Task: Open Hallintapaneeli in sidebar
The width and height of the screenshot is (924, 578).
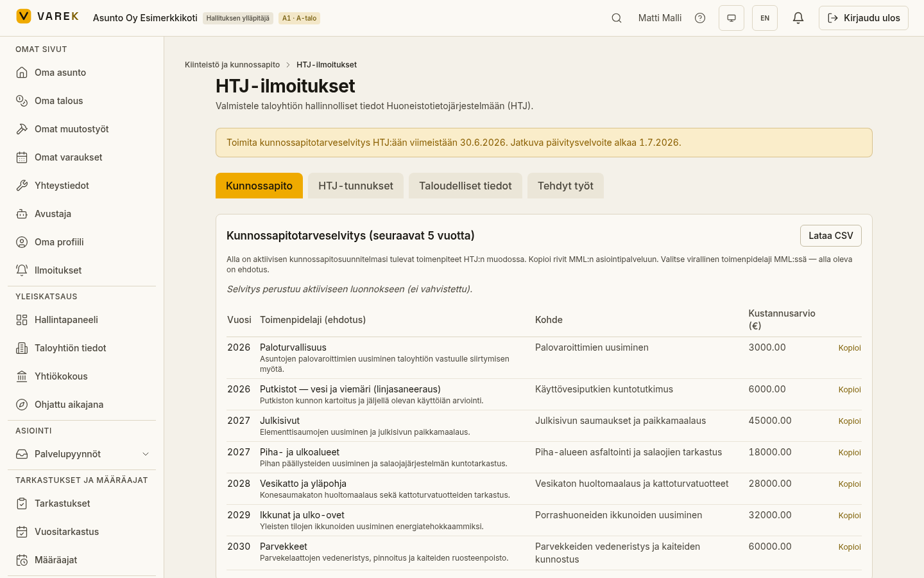Action: [81, 320]
